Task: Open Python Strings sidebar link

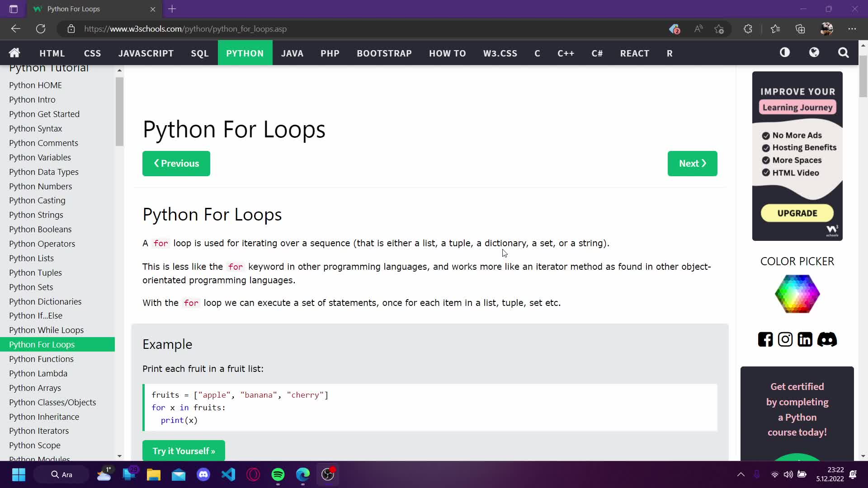Action: (x=57, y=215)
